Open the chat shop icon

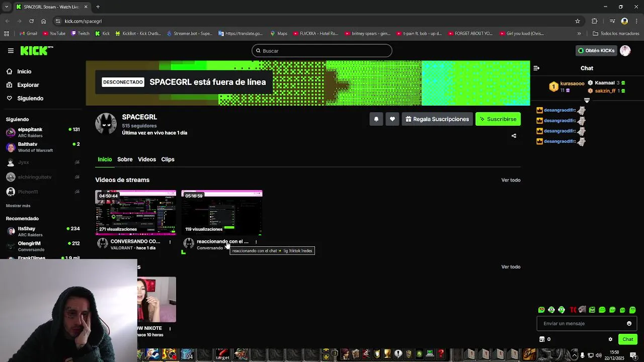542,339
